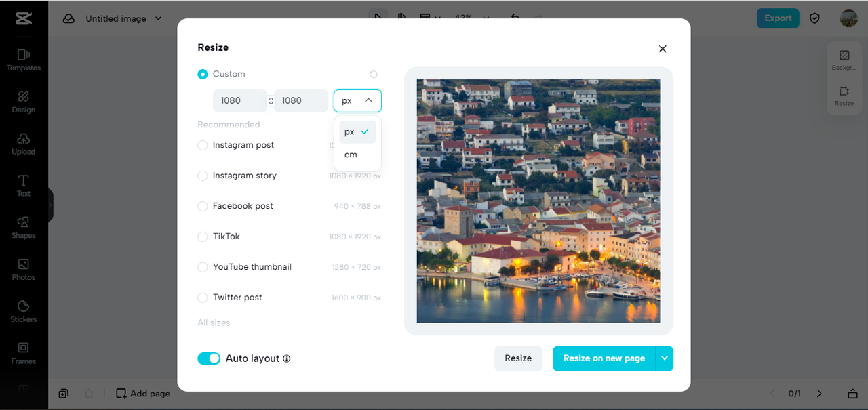Viewport: 868px width, 410px height.
Task: Select the YouTube thumbnail size option
Action: (289, 267)
